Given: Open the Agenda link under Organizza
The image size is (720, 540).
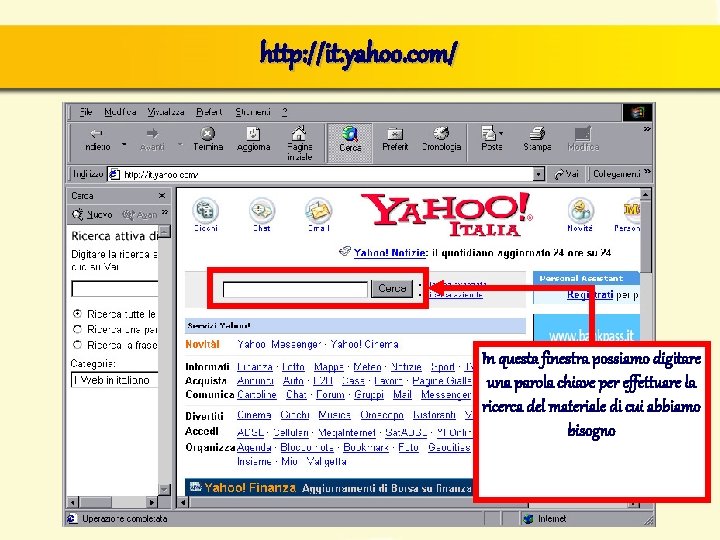Looking at the screenshot, I should (254, 447).
